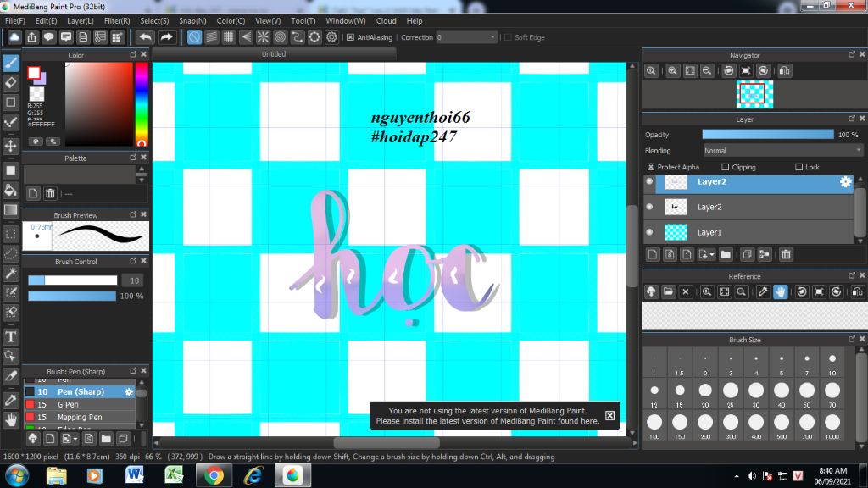Enable circle snap guide

point(280,37)
